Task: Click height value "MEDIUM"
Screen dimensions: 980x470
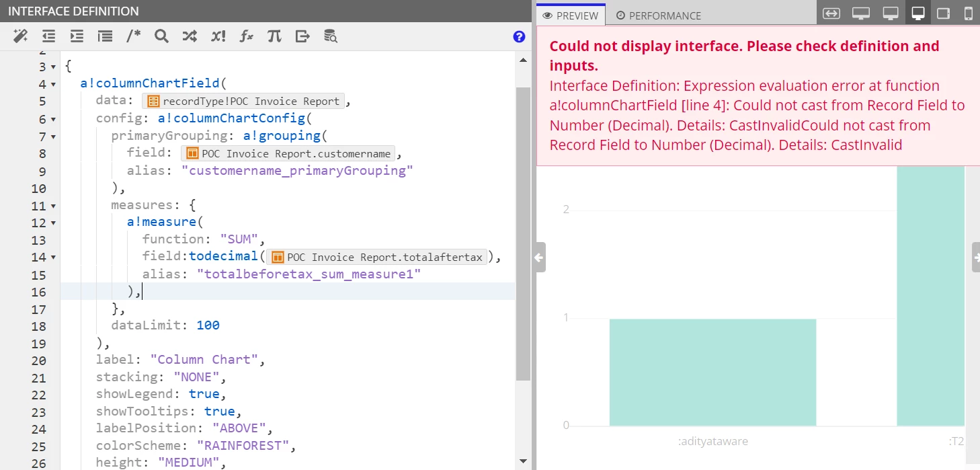Action: click(x=189, y=463)
